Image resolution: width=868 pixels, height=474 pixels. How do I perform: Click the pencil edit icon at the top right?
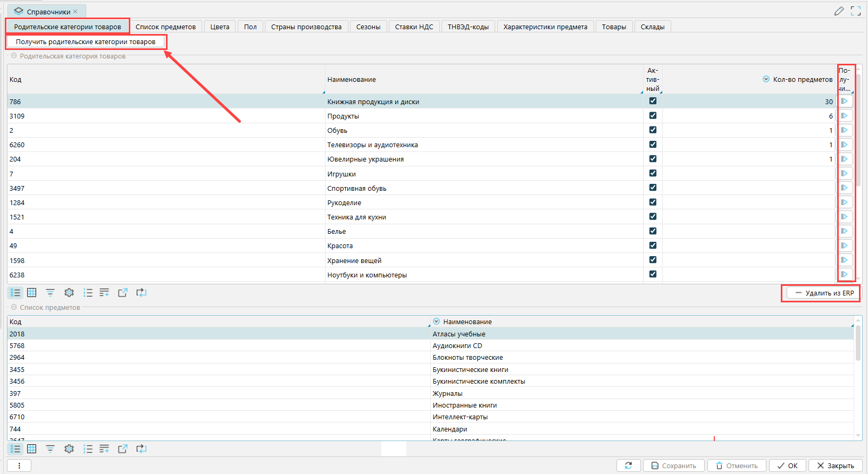pyautogui.click(x=839, y=11)
